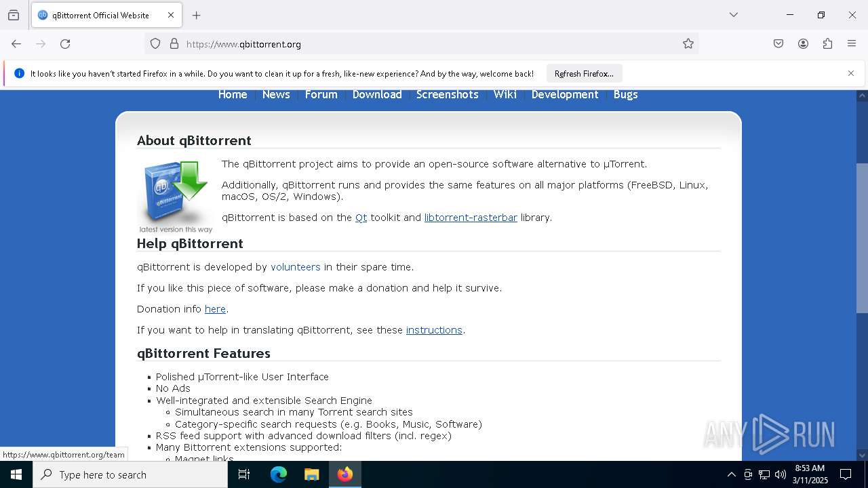Click the Firefox forward arrow button
This screenshot has height=488, width=868.
click(x=41, y=44)
